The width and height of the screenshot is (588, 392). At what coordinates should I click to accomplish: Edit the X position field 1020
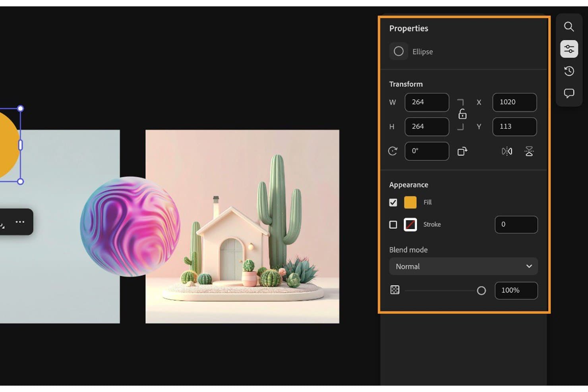[514, 102]
